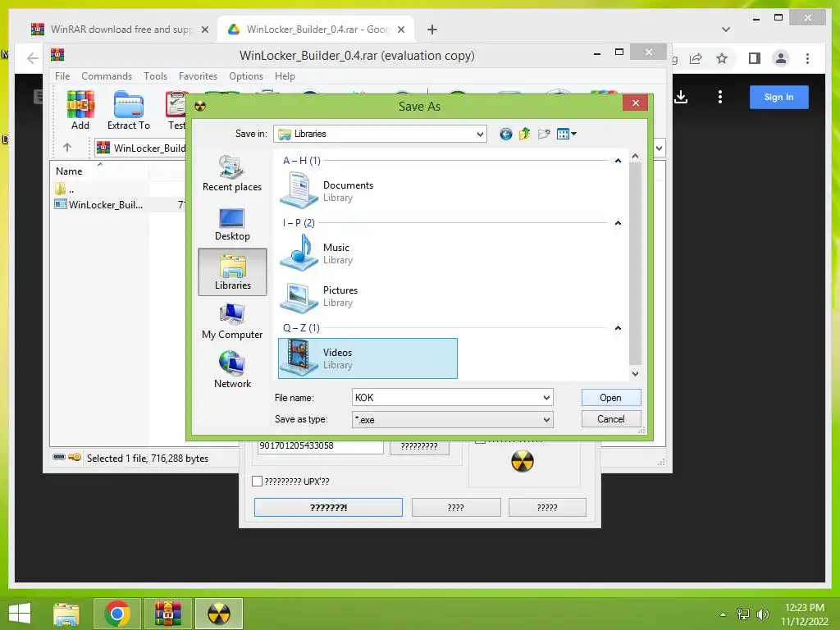Open Recent places in the sidebar
This screenshot has height=630, width=840.
[232, 174]
